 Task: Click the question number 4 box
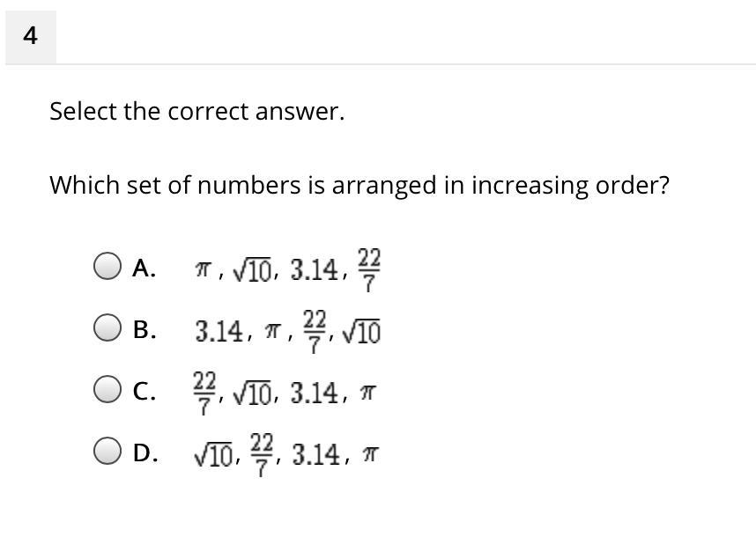tap(30, 37)
